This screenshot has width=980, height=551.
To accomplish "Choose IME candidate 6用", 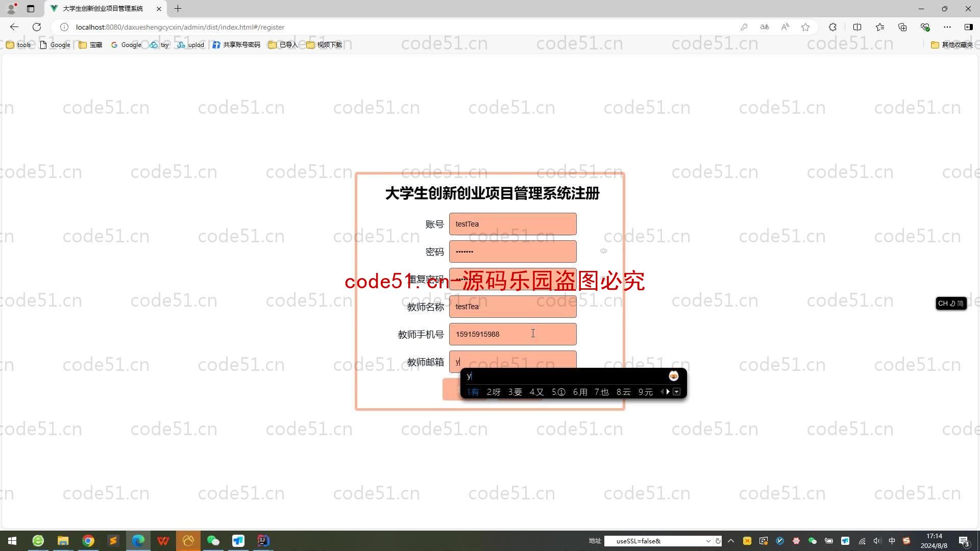I will [x=580, y=392].
